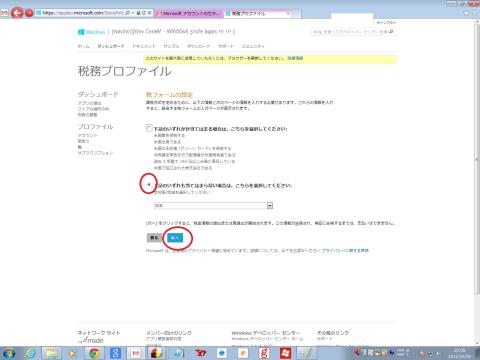The image size is (480, 360).
Task: Open the checkmark notepad taskbar icon
Action: (306, 353)
